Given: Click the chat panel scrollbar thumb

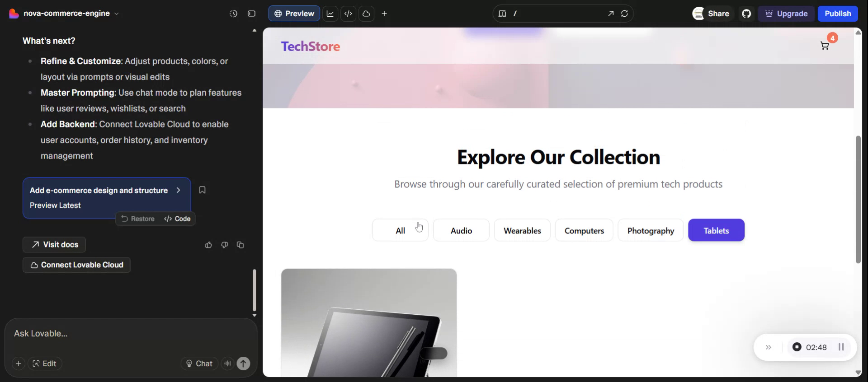Looking at the screenshot, I should tap(254, 290).
